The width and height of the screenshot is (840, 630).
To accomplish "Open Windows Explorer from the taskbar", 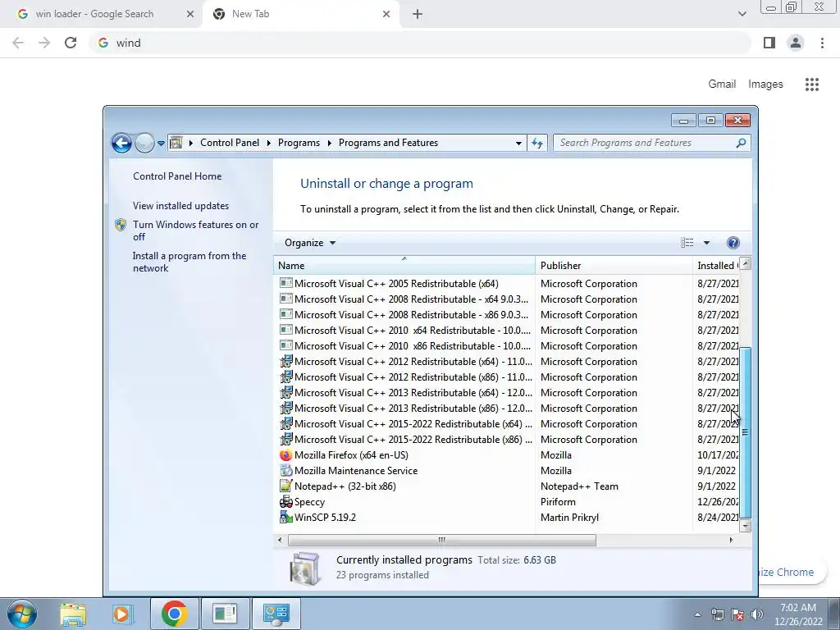I will coord(73,614).
